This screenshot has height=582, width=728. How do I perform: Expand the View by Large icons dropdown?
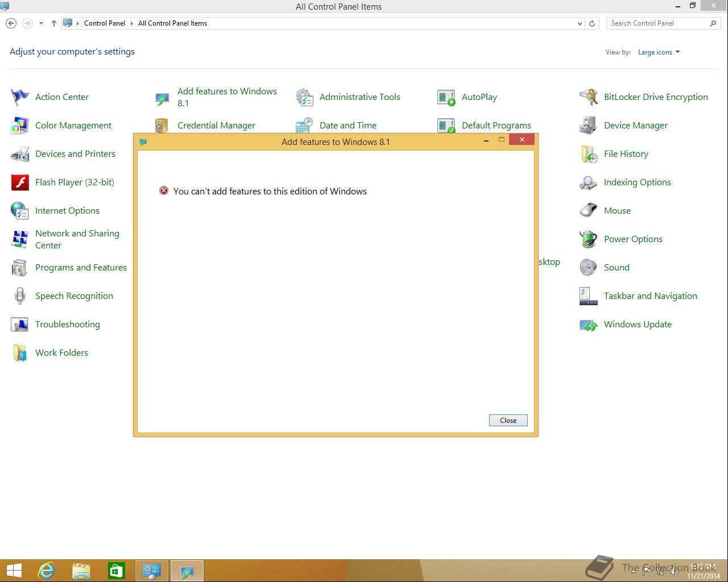659,52
